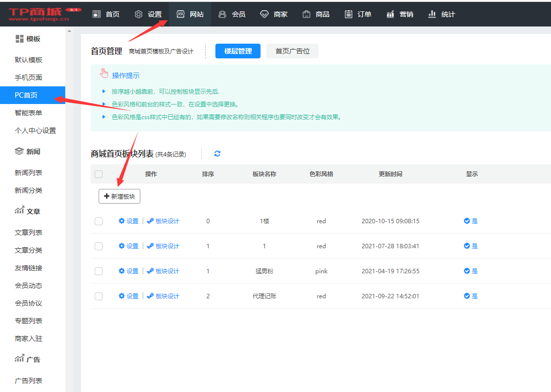Check the checkbox for the 猛男粉 row
This screenshot has width=551, height=392.
(99, 271)
